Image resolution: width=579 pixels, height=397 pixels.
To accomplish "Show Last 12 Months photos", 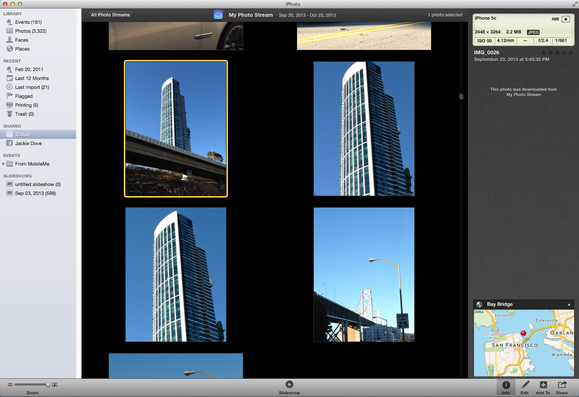I will [x=31, y=78].
